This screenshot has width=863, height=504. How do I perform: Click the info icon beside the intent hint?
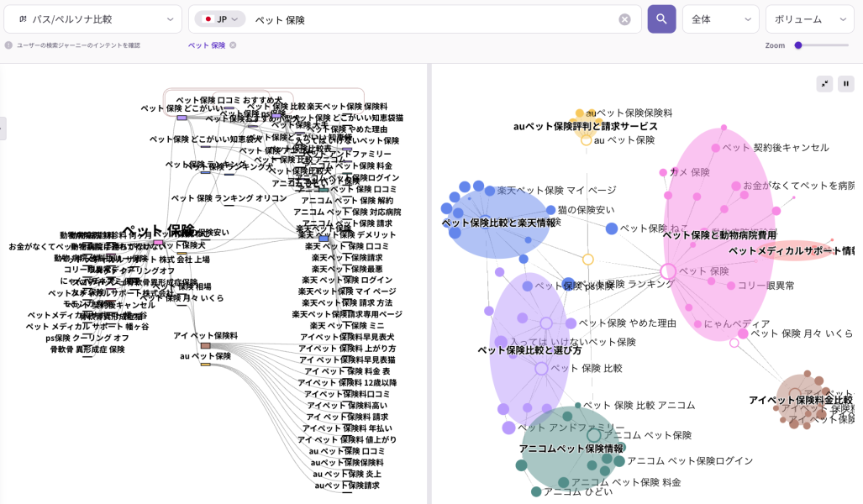point(8,45)
